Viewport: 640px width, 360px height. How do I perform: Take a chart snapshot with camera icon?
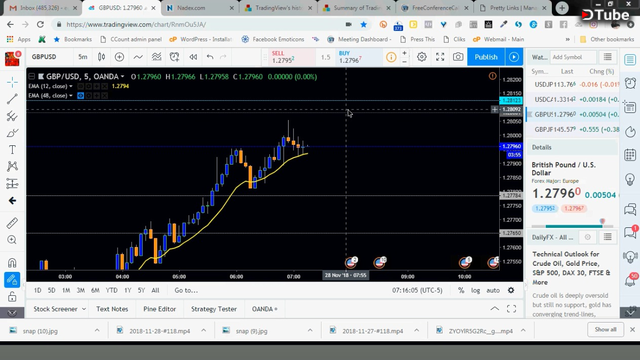tap(458, 57)
